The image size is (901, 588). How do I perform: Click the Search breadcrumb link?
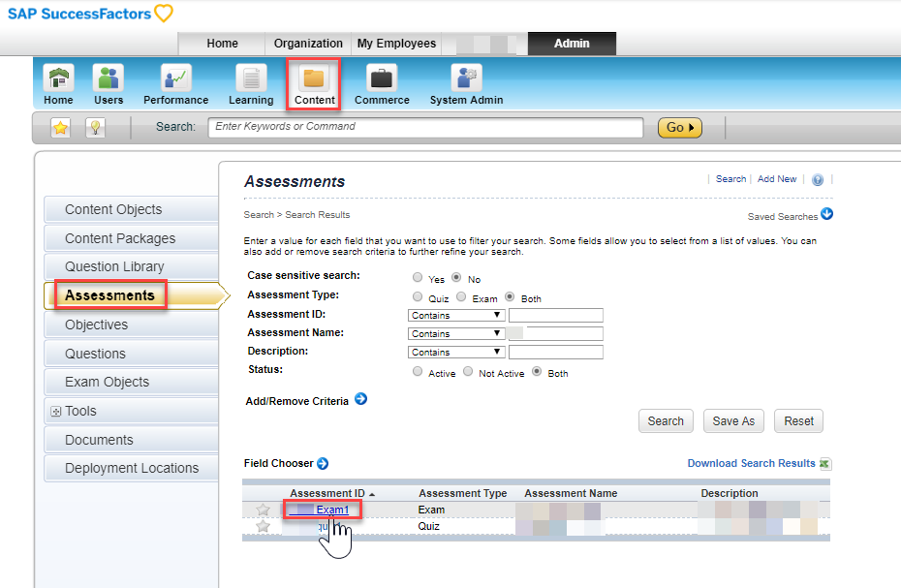pos(259,214)
